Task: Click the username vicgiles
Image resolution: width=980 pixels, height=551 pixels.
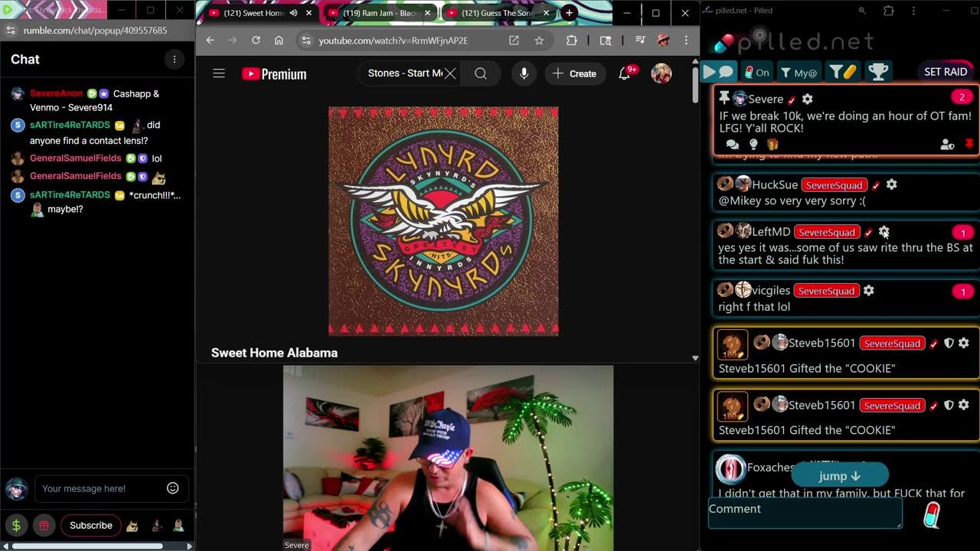Action: [771, 290]
